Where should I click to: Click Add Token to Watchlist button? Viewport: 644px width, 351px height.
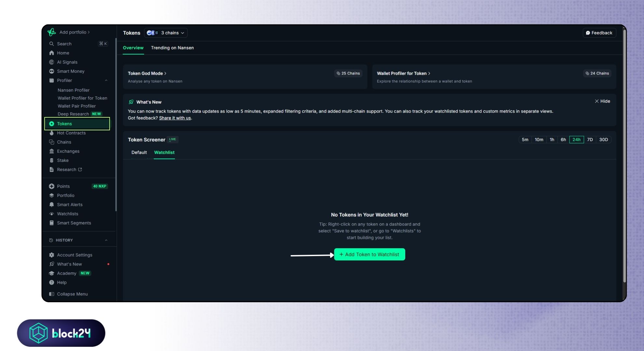(369, 254)
